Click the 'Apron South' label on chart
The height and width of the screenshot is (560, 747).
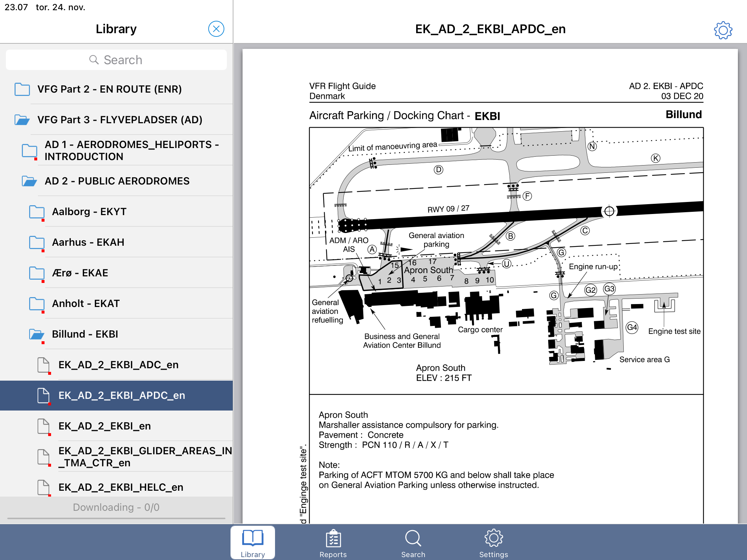[429, 270]
